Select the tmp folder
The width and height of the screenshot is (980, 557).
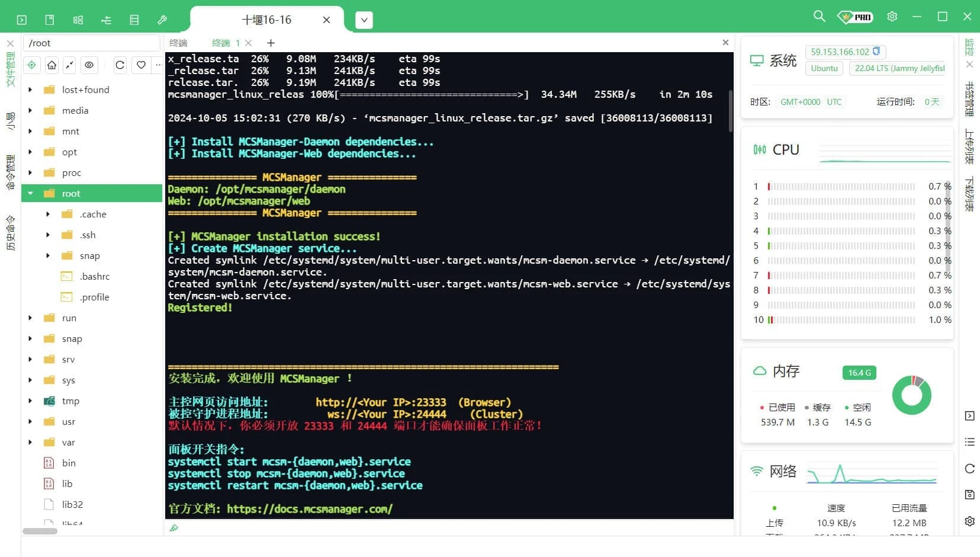click(70, 401)
